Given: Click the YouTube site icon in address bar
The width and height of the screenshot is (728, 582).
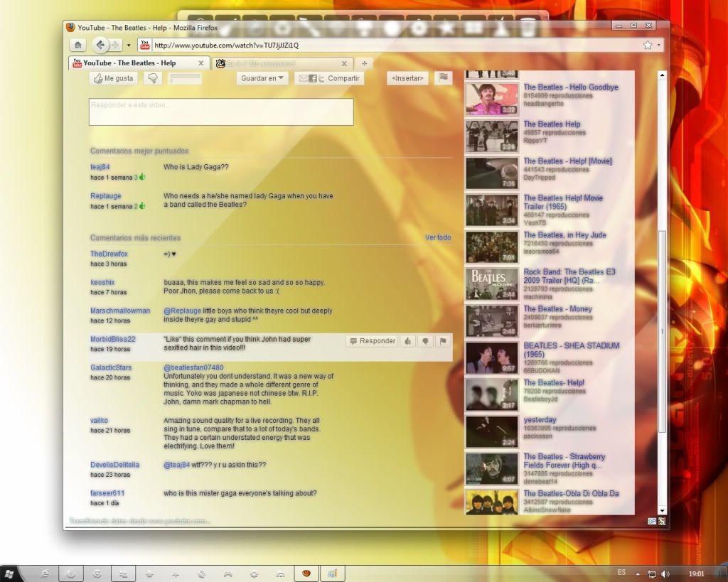Looking at the screenshot, I should [145, 45].
